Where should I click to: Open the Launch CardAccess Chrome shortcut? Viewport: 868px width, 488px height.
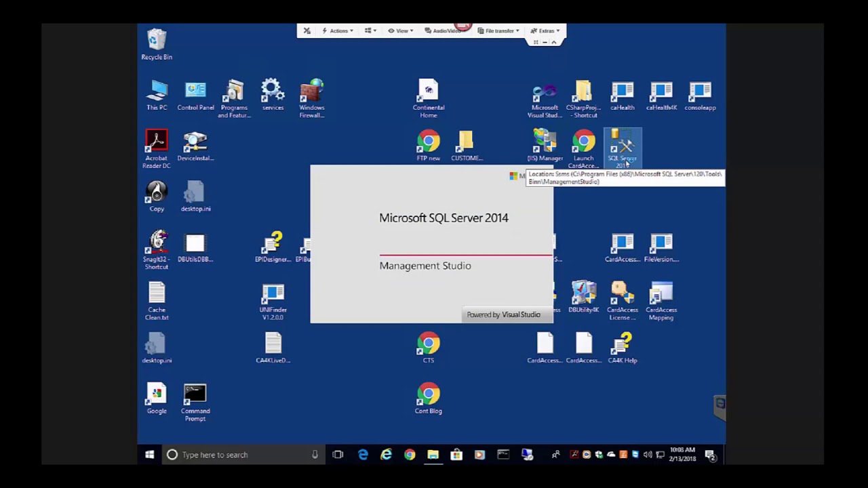click(583, 149)
